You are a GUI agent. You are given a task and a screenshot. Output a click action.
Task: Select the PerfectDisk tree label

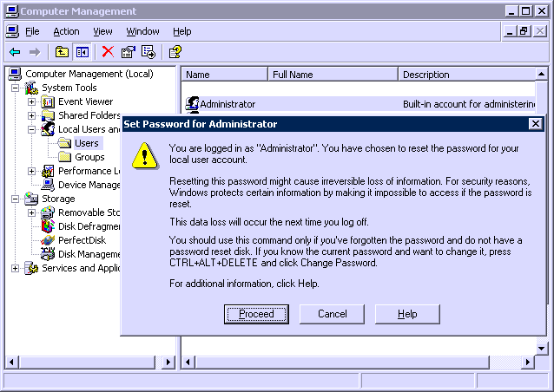82,240
